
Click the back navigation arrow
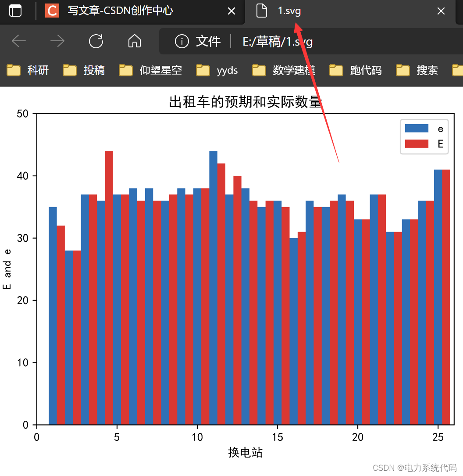pos(19,41)
